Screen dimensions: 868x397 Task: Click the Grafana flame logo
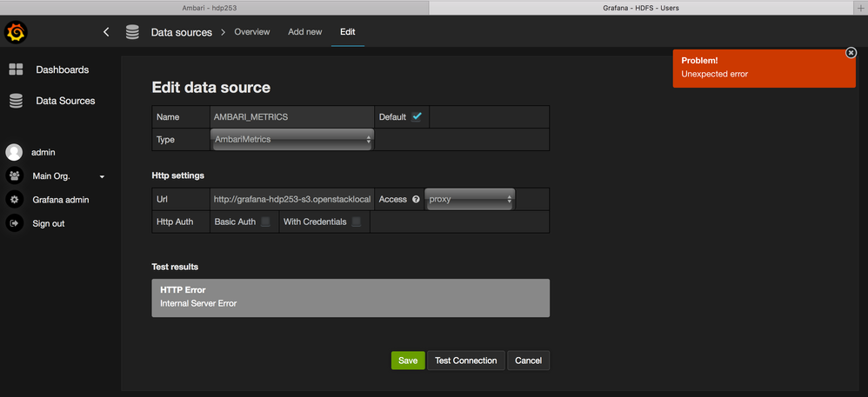[16, 32]
